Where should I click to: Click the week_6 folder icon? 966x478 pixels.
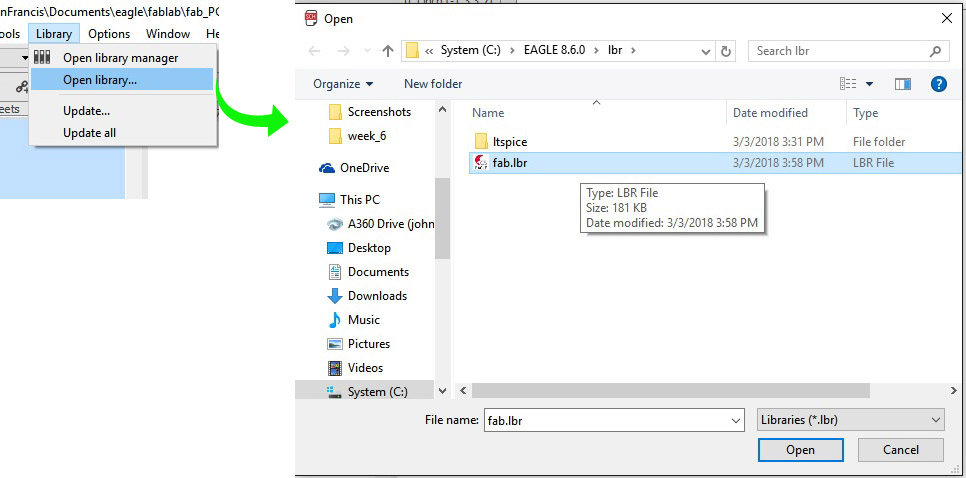click(335, 136)
